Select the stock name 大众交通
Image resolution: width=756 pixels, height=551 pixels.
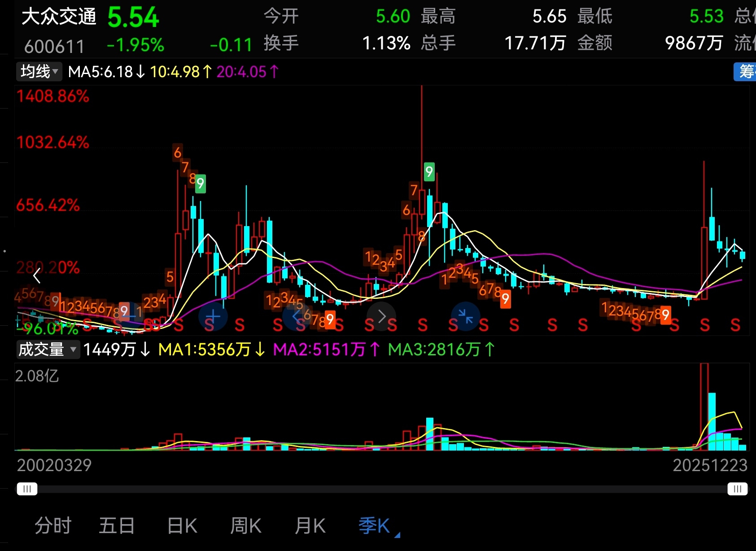[59, 17]
